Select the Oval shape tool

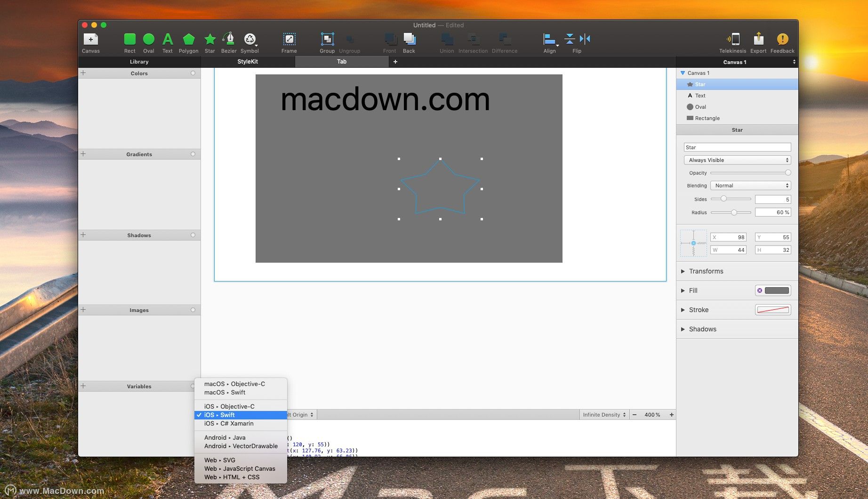(x=149, y=39)
